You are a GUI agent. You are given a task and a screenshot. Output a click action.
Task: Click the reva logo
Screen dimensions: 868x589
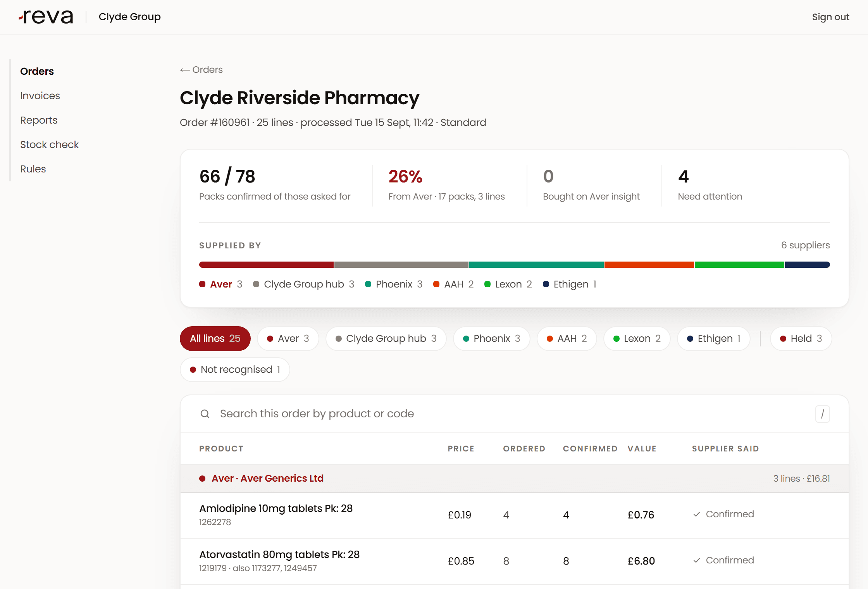[x=46, y=17]
